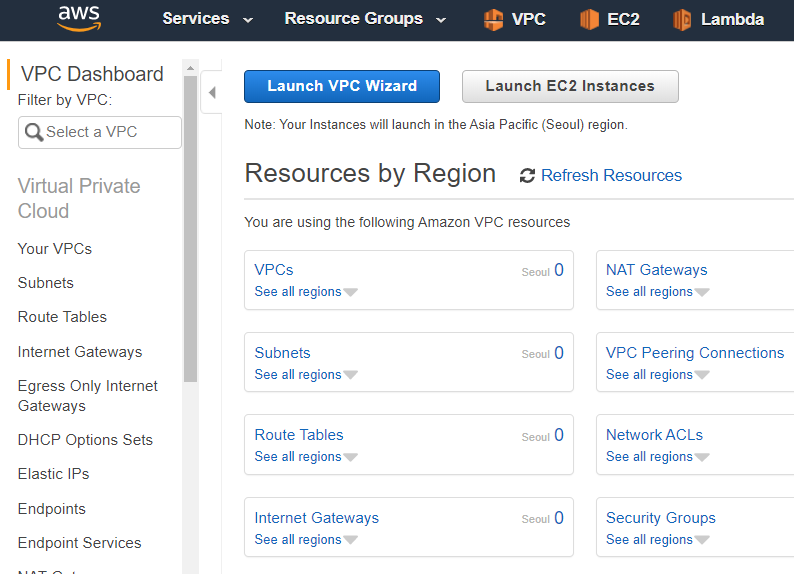The height and width of the screenshot is (574, 794).
Task: Open Endpoints in the sidebar
Action: (52, 509)
